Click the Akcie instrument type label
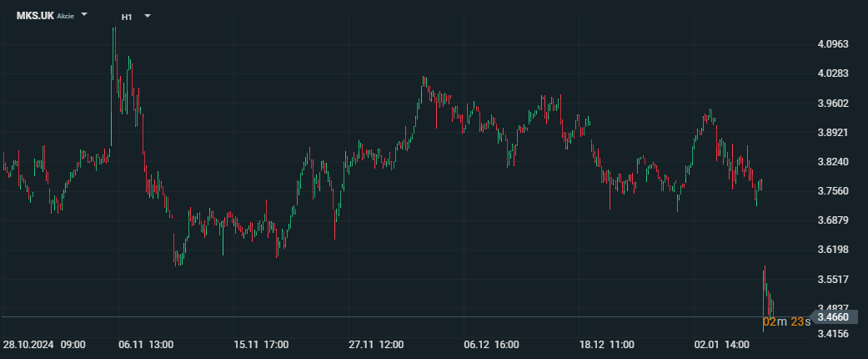 66,17
